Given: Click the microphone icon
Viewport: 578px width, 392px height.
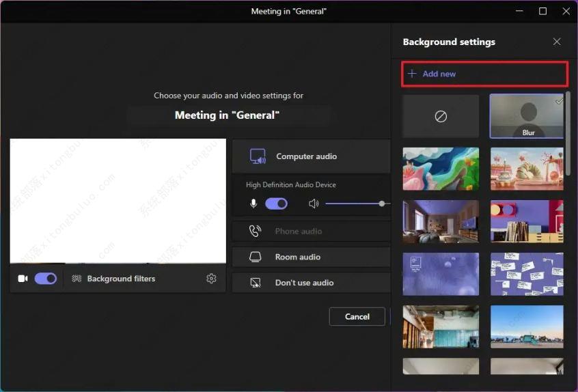Looking at the screenshot, I should [x=253, y=204].
